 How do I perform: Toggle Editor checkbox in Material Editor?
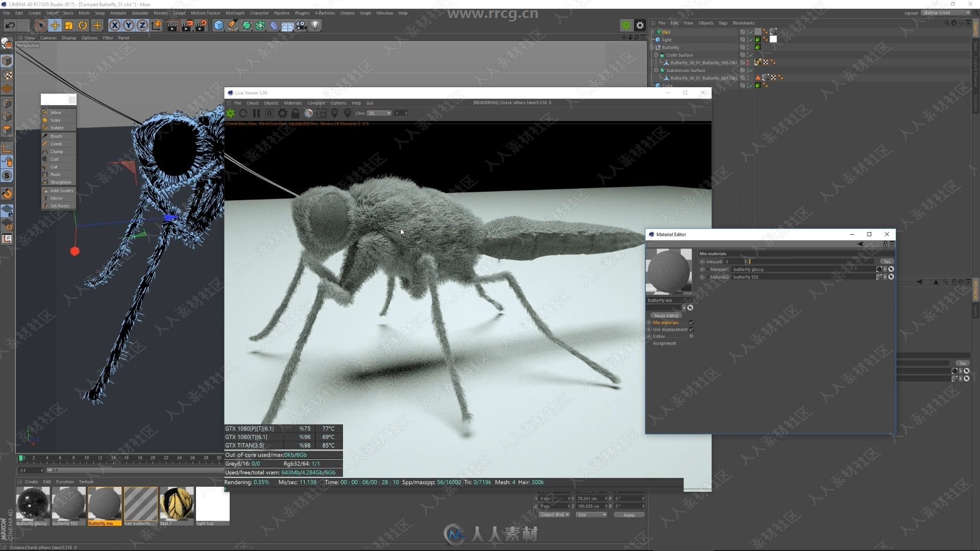[692, 337]
